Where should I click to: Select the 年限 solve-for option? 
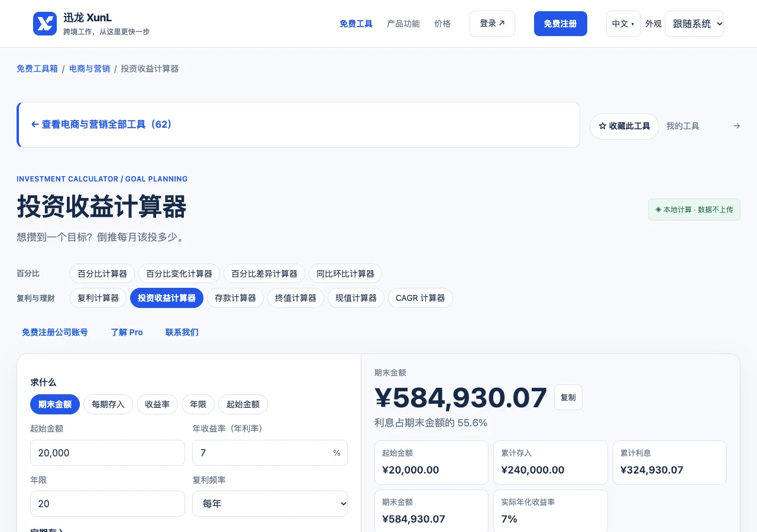[198, 404]
